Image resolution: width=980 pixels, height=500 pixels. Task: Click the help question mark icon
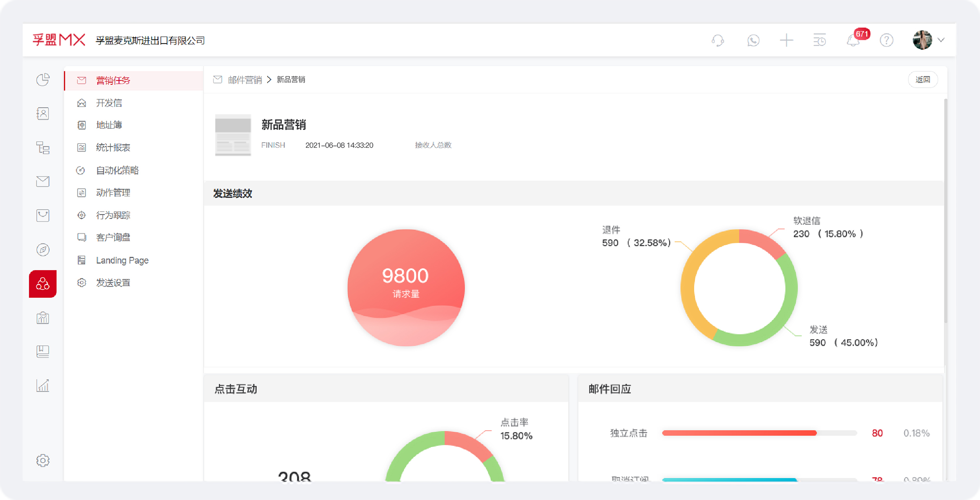point(886,40)
